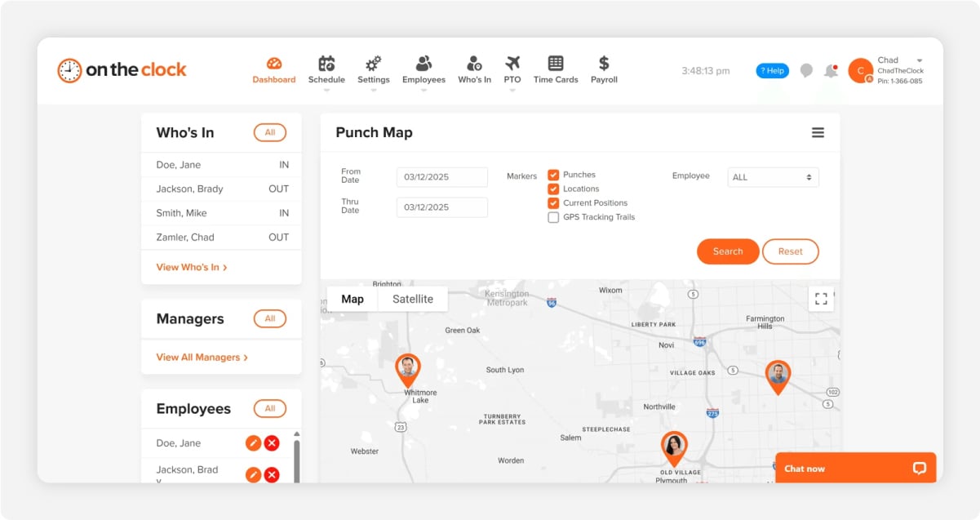Click the All button in Managers panel
The width and height of the screenshot is (980, 520).
coord(270,318)
